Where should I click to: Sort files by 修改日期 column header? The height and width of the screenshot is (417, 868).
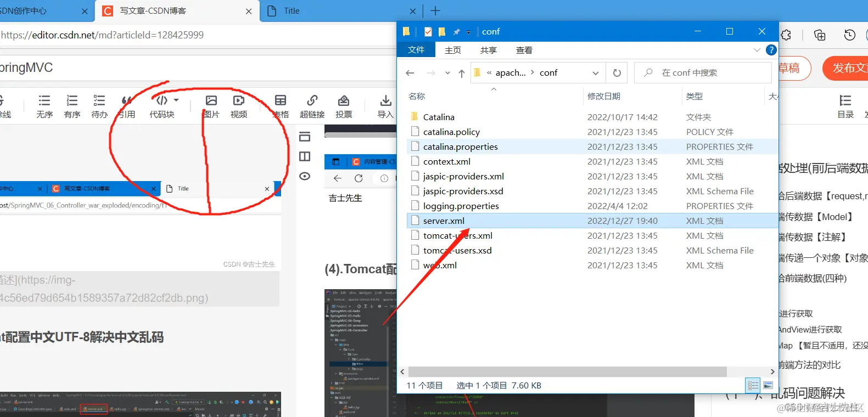pyautogui.click(x=604, y=96)
